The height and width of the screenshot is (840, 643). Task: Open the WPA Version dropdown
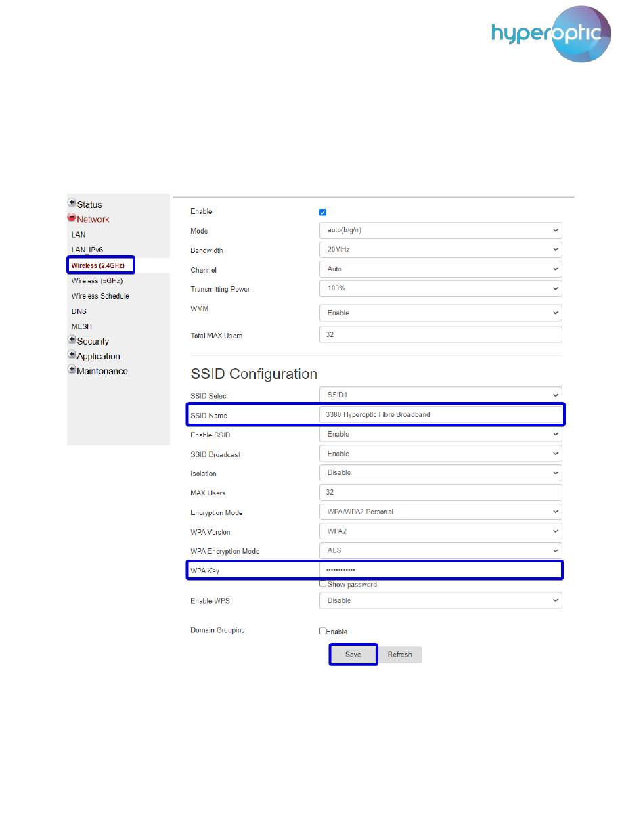(441, 531)
